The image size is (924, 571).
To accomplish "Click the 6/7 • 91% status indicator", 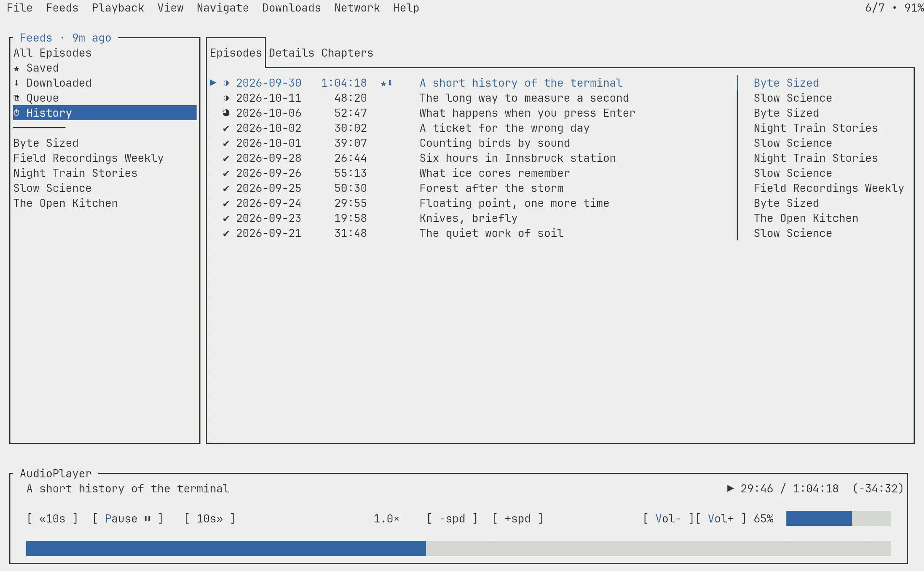I will [894, 8].
